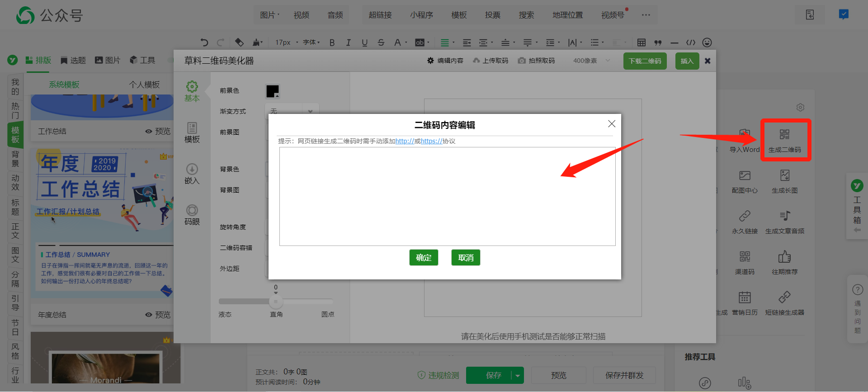Toggle strikethrough formatting
This screenshot has width=868, height=392.
click(x=381, y=43)
